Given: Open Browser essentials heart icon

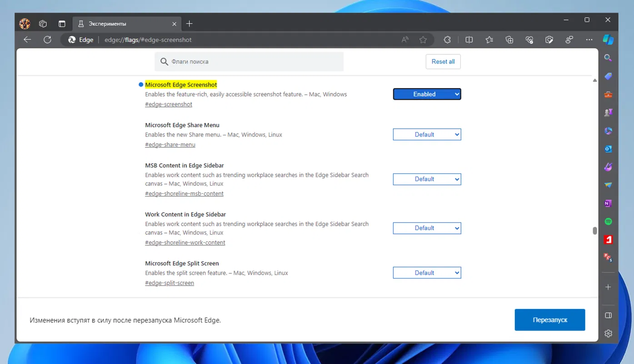Looking at the screenshot, I should coord(529,39).
